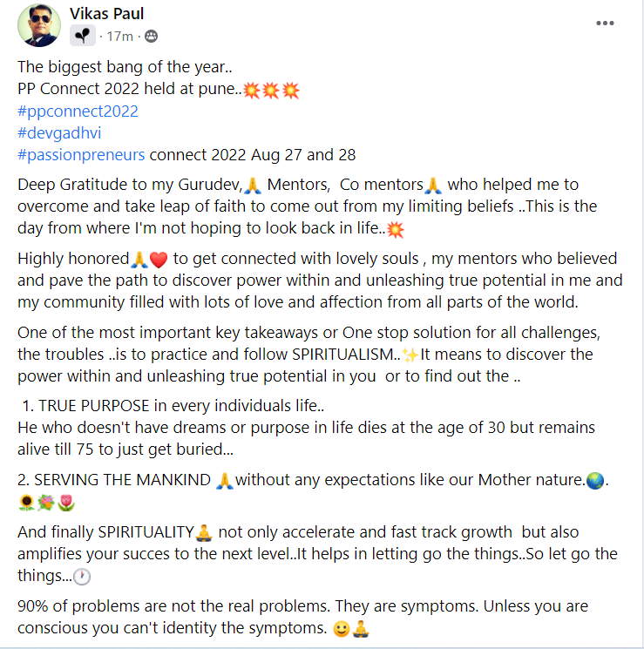The image size is (644, 649).
Task: Click the red heart emoji after 'Highly honored'
Action: 158,259
